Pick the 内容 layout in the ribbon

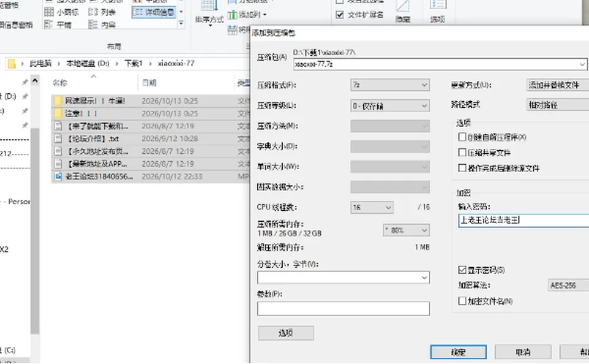(102, 25)
